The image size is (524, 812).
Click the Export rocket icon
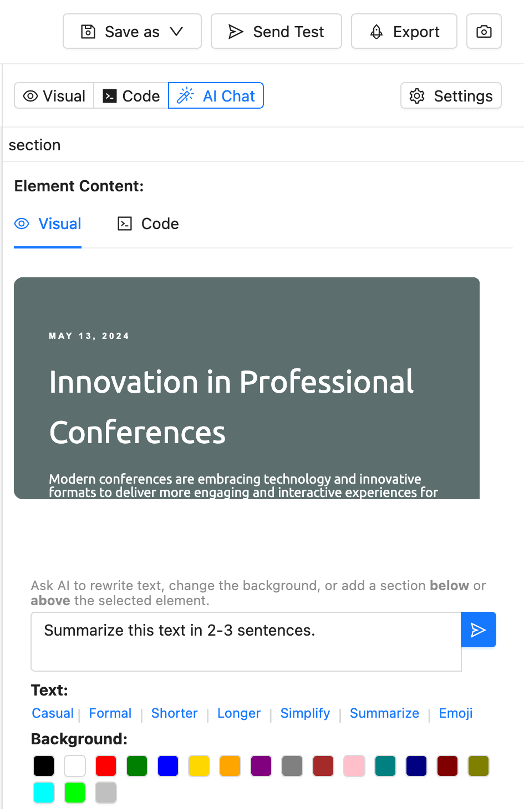point(377,32)
